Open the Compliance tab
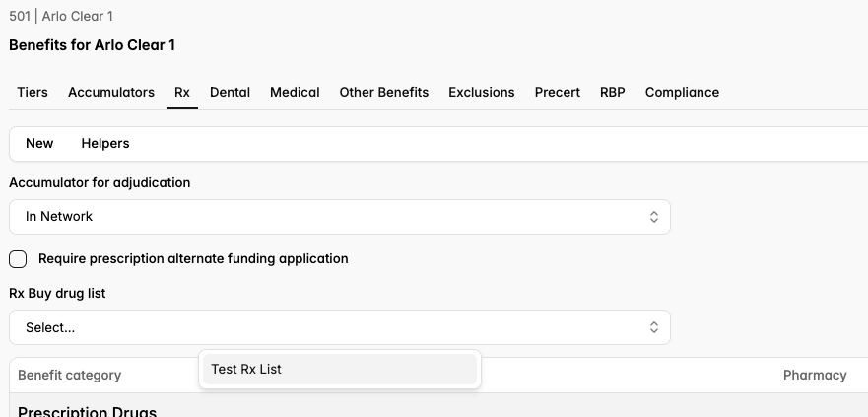Viewport: 868px width, 417px height. tap(682, 92)
